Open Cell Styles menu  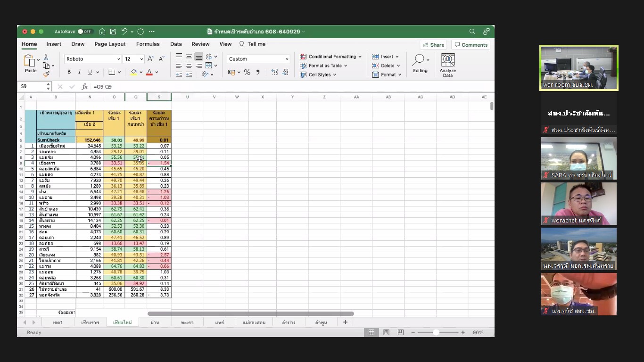[x=318, y=74]
